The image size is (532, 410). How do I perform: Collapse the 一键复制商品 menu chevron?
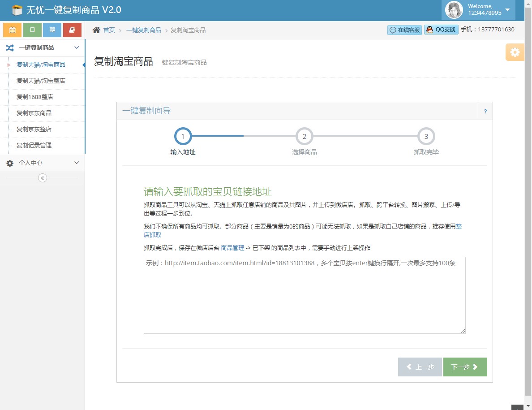77,47
